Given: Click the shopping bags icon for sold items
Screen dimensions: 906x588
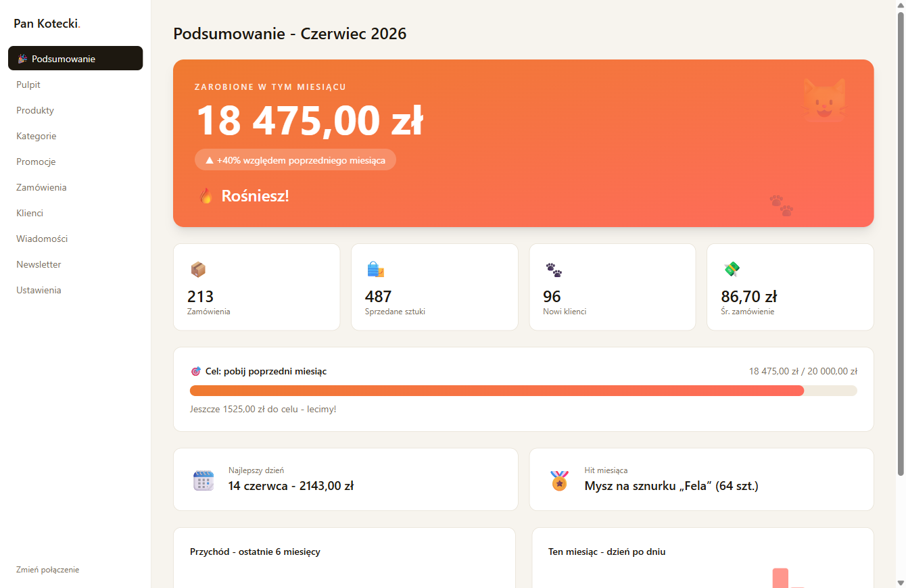Looking at the screenshot, I should point(376,270).
